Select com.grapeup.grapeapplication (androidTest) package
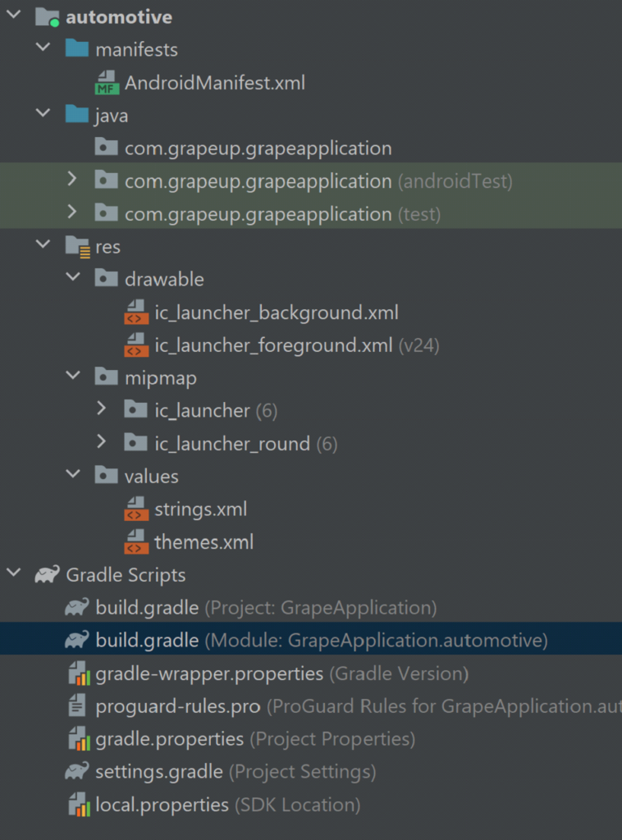This screenshot has width=622, height=840. (318, 181)
